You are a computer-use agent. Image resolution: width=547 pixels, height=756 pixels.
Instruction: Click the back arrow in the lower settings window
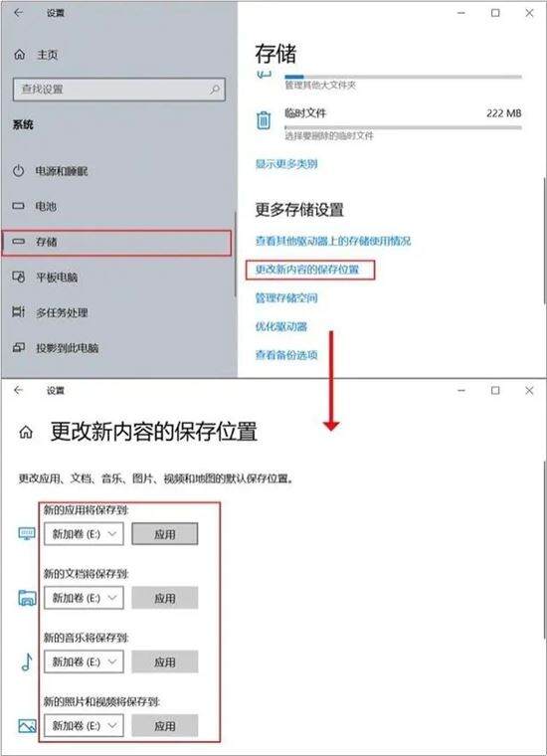pyautogui.click(x=18, y=390)
